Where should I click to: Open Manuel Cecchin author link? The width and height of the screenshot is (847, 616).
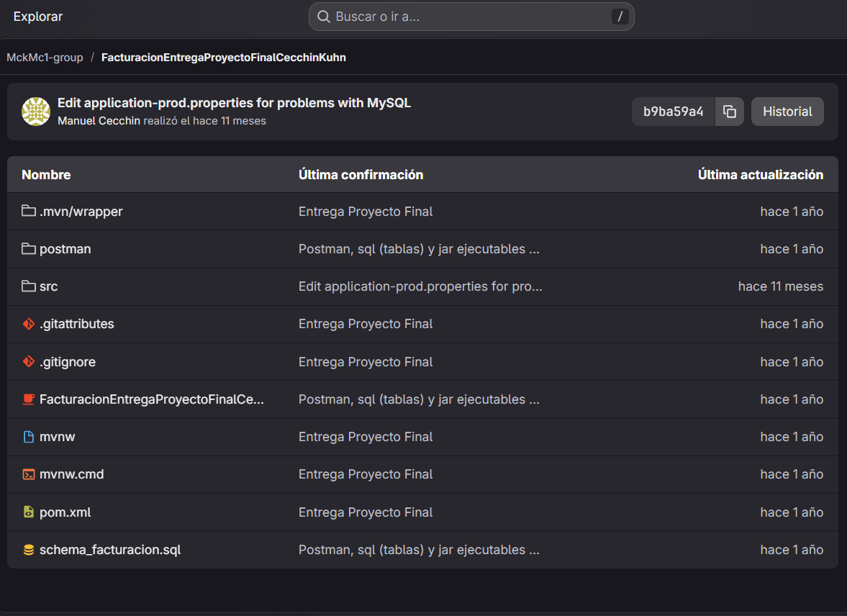click(x=99, y=120)
